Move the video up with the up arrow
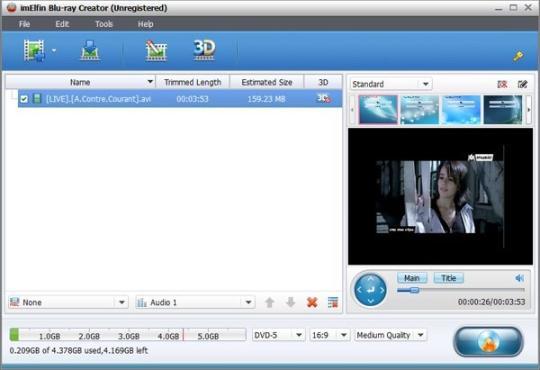The width and height of the screenshot is (540, 370). click(x=270, y=302)
